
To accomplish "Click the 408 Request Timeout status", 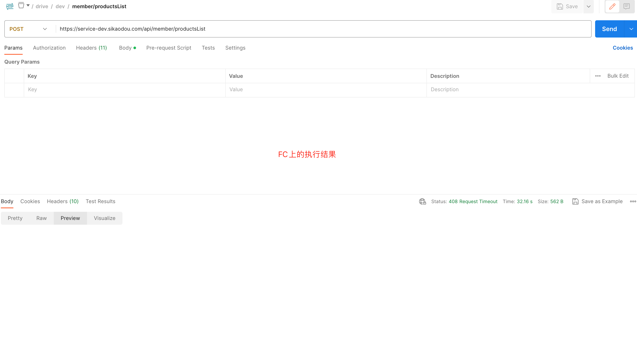I will (x=473, y=201).
